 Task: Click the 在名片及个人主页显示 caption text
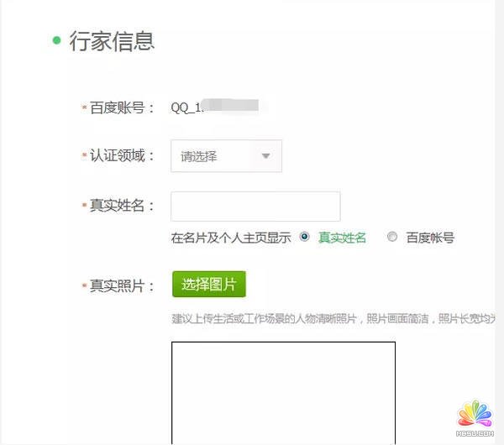tap(231, 238)
